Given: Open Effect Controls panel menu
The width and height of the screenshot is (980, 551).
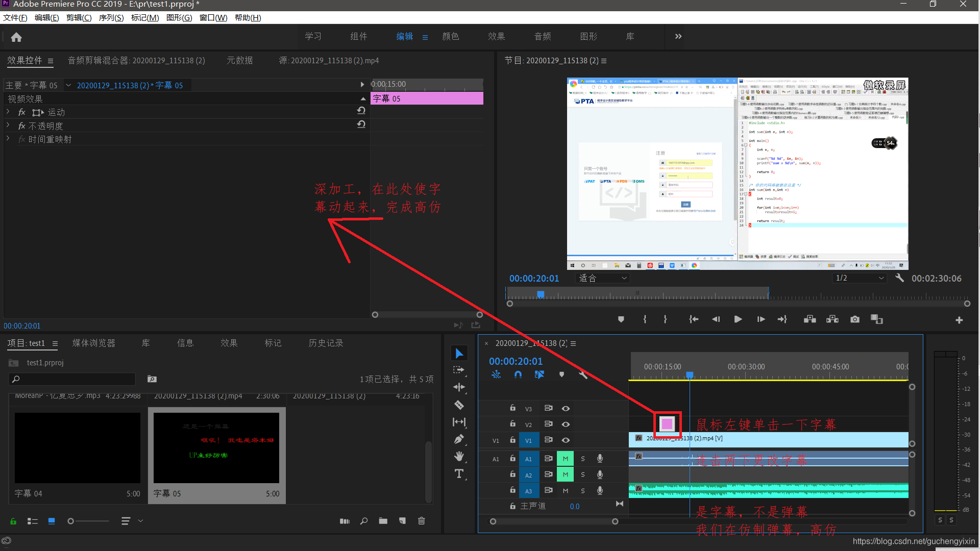Looking at the screenshot, I should 51,61.
